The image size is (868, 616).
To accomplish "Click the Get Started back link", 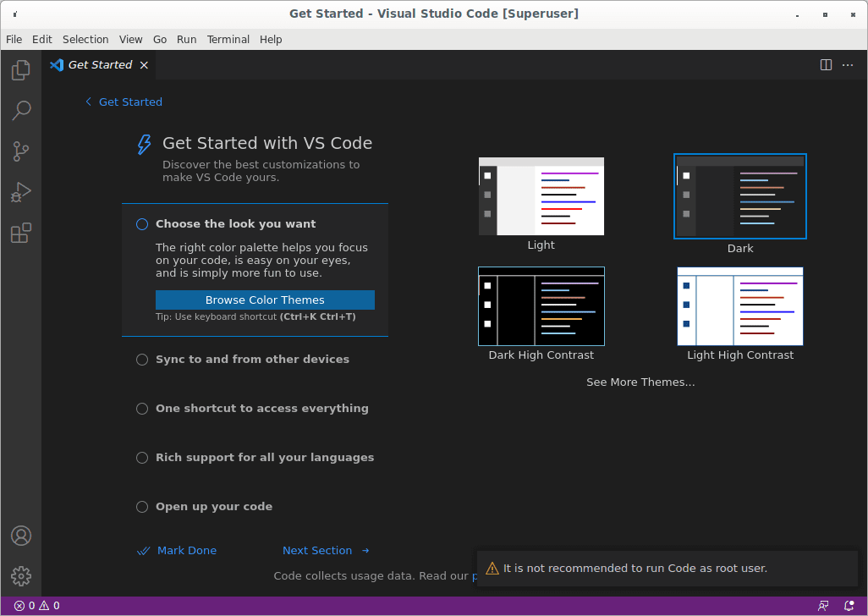I will [130, 102].
